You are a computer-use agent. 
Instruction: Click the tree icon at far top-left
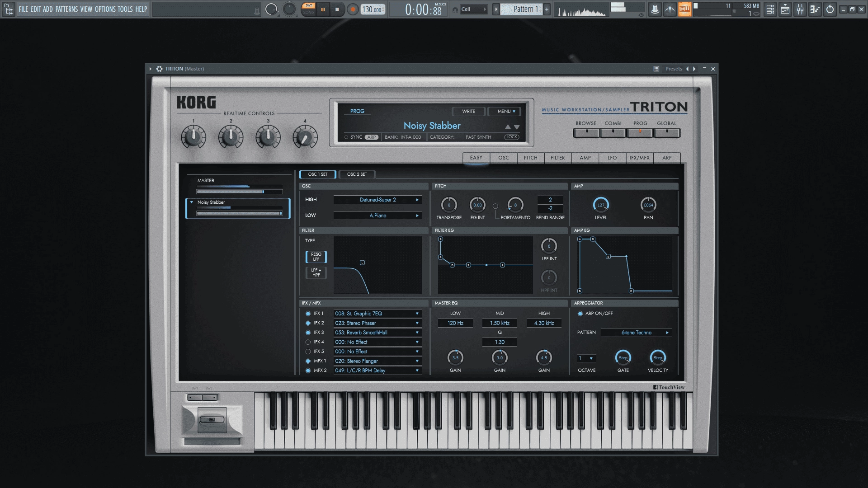9,9
